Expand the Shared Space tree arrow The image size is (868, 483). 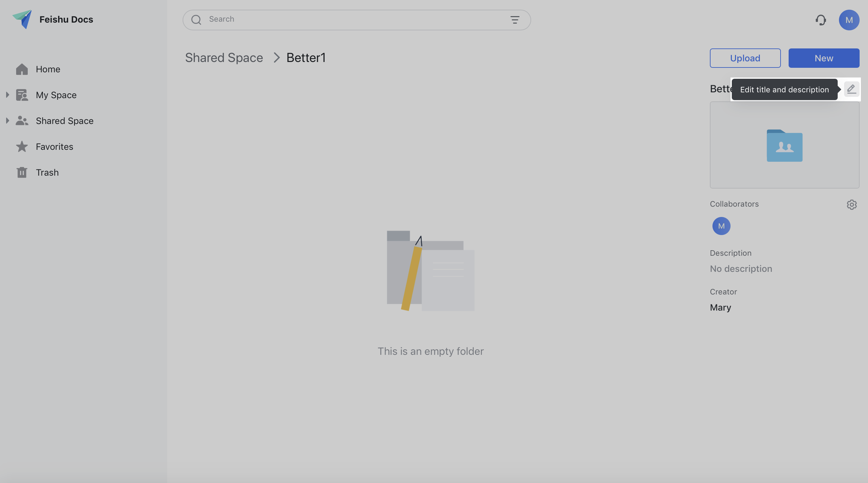click(7, 121)
